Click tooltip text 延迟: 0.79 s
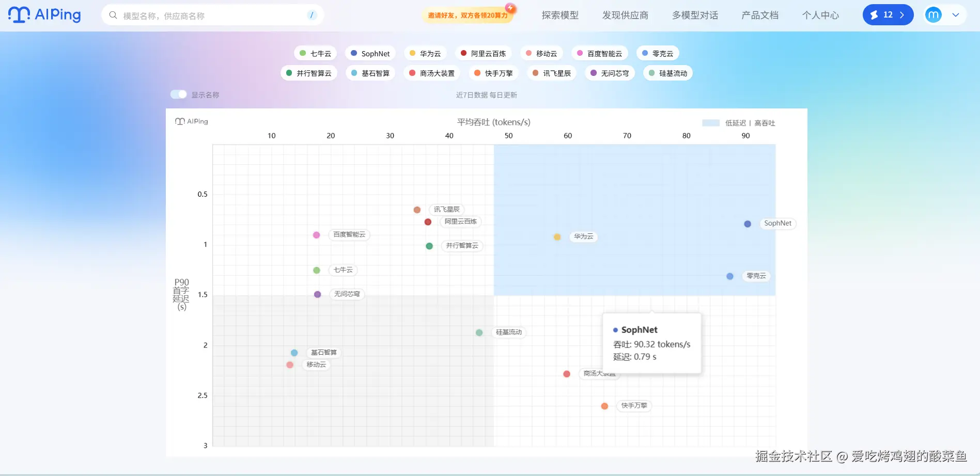Viewport: 980px width, 476px height. (634, 357)
